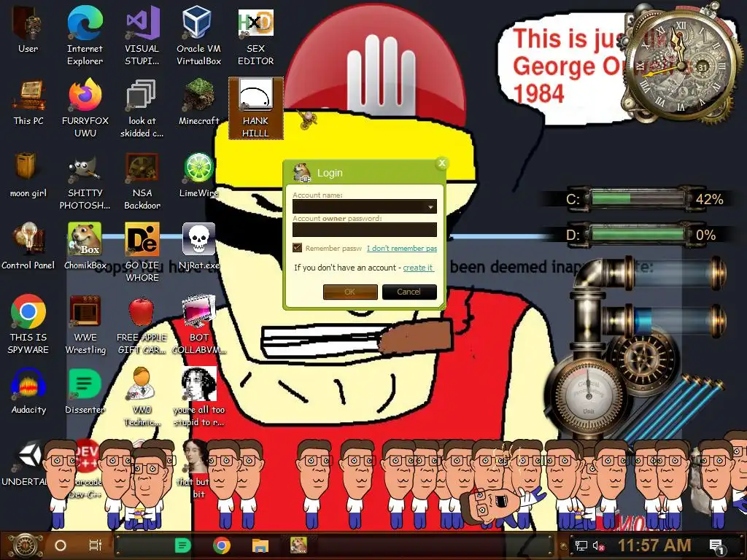Select the FURRYFOX UWU Firefox icon
This screenshot has width=747, height=560.
click(85, 108)
